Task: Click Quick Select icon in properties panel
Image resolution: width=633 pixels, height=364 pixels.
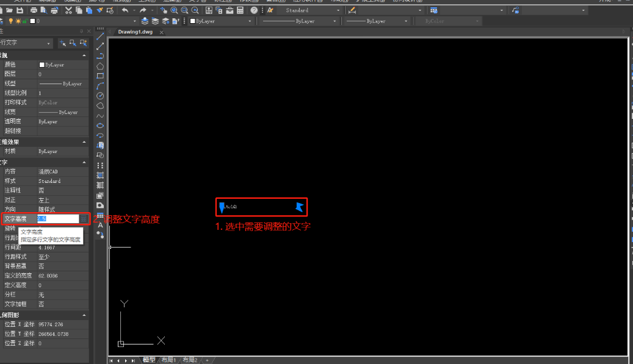Action: coord(83,43)
